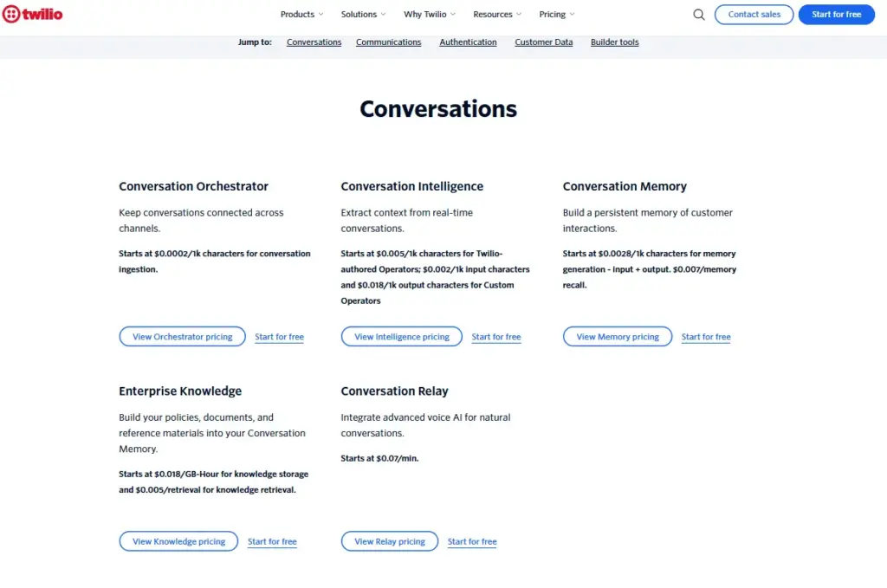This screenshot has height=588, width=887.
Task: Select the Conversation Orchestrator heading
Action: 193,186
